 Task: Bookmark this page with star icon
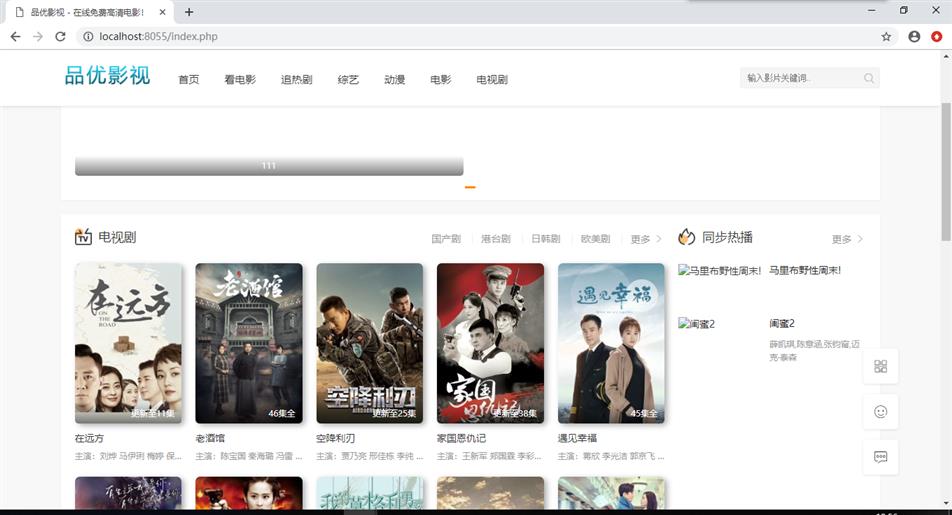coord(886,36)
